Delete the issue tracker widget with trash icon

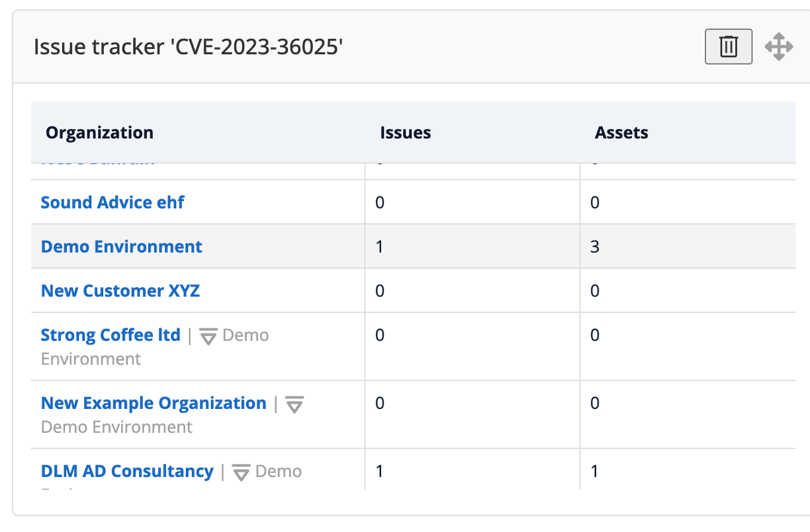click(x=728, y=47)
